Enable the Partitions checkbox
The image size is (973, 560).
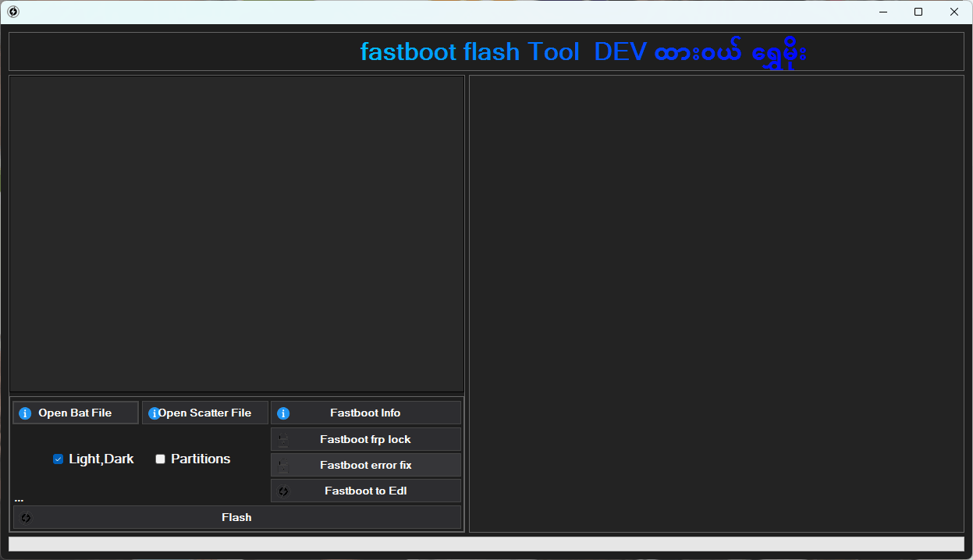pos(160,459)
